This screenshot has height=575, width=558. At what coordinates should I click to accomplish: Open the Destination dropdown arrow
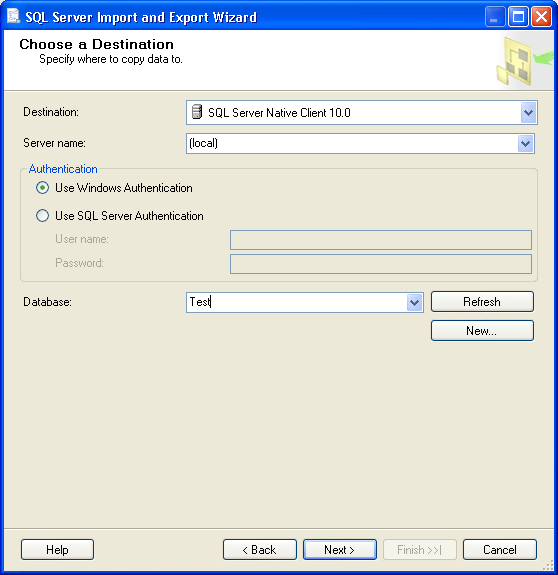(528, 112)
